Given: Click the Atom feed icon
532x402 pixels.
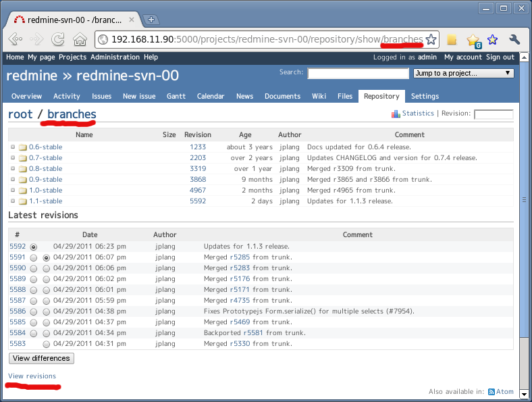Looking at the screenshot, I should coord(491,392).
